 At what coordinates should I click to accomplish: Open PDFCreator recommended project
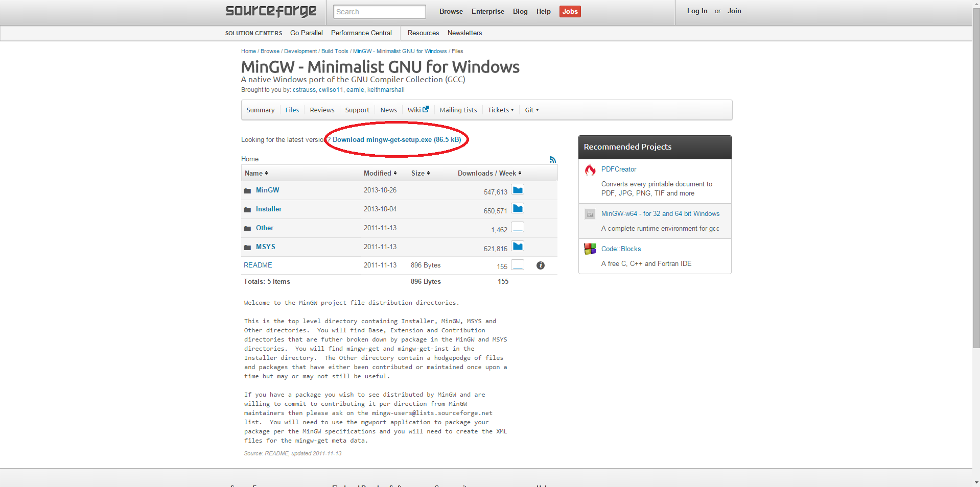pyautogui.click(x=619, y=169)
